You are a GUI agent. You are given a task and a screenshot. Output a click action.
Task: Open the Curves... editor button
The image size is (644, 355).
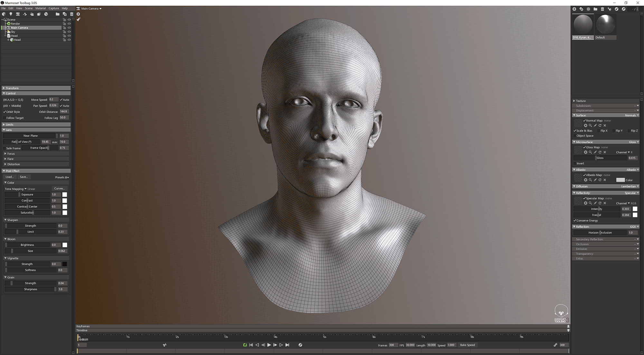pyautogui.click(x=60, y=189)
